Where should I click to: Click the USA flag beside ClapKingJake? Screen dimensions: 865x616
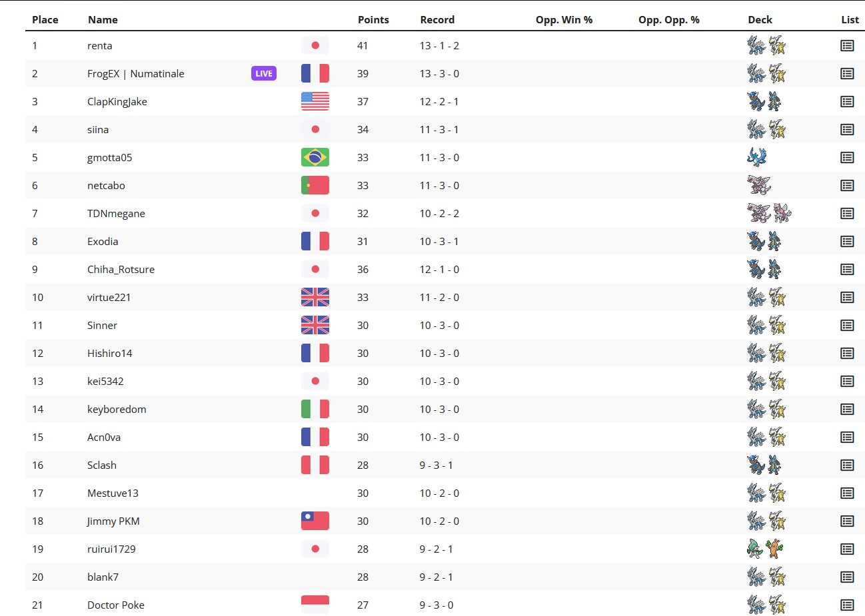315,101
